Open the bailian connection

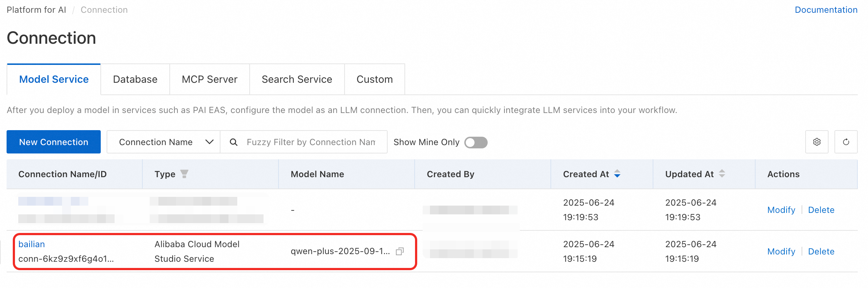32,244
